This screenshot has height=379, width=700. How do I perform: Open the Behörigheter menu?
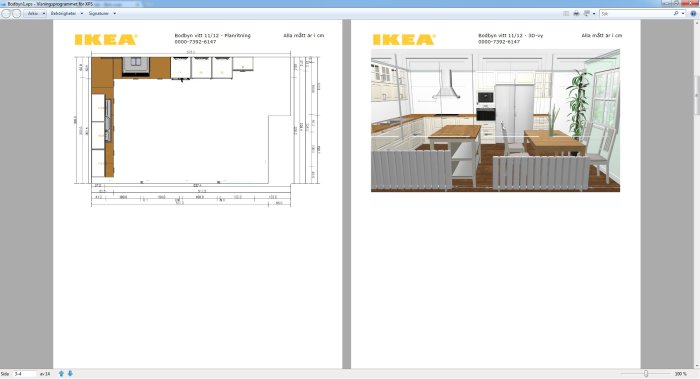click(x=63, y=13)
